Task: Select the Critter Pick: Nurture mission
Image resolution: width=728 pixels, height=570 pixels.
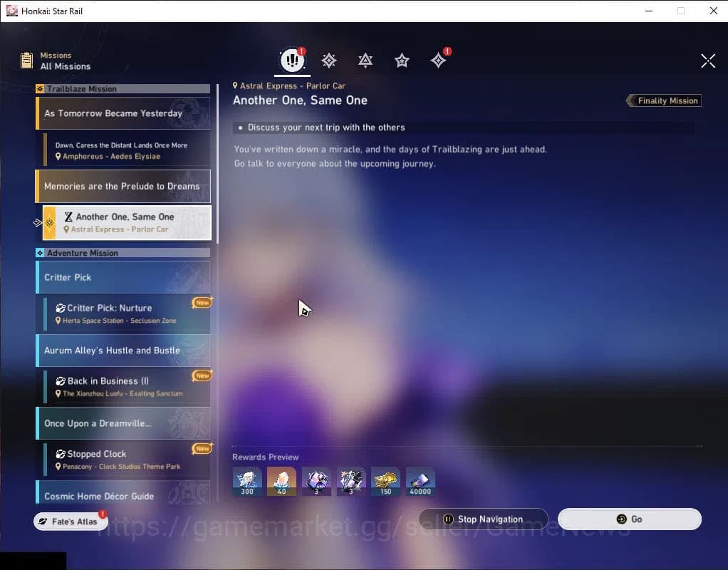Action: point(127,313)
